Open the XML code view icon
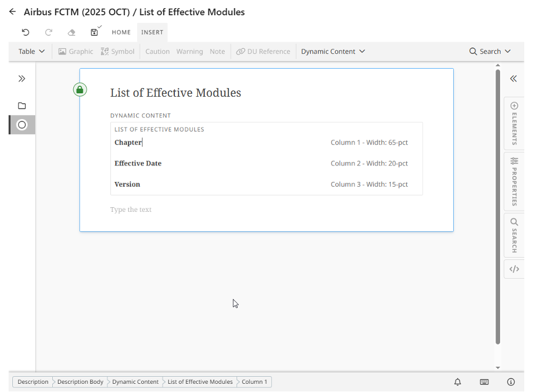 (x=514, y=269)
